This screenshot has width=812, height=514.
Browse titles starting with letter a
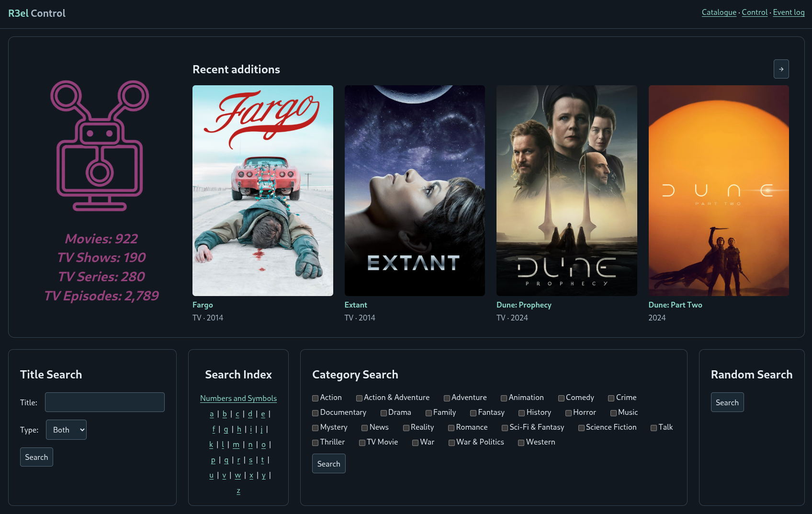(212, 414)
